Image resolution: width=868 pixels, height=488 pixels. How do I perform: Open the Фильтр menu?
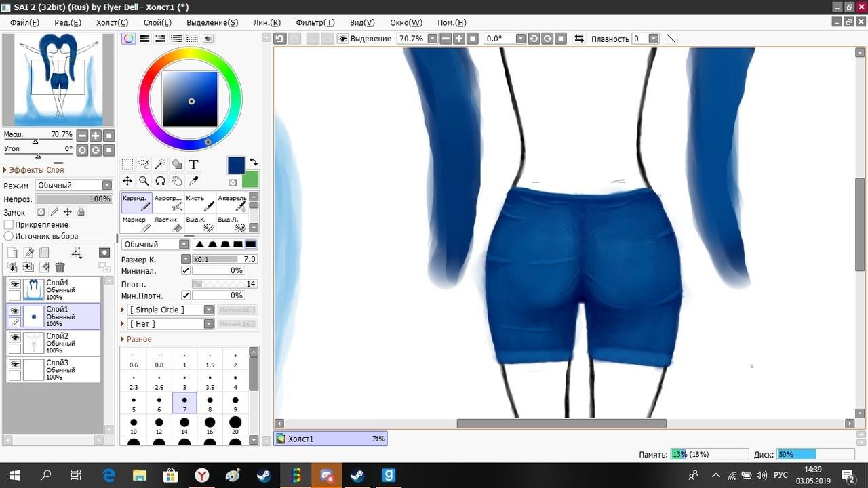pos(315,22)
